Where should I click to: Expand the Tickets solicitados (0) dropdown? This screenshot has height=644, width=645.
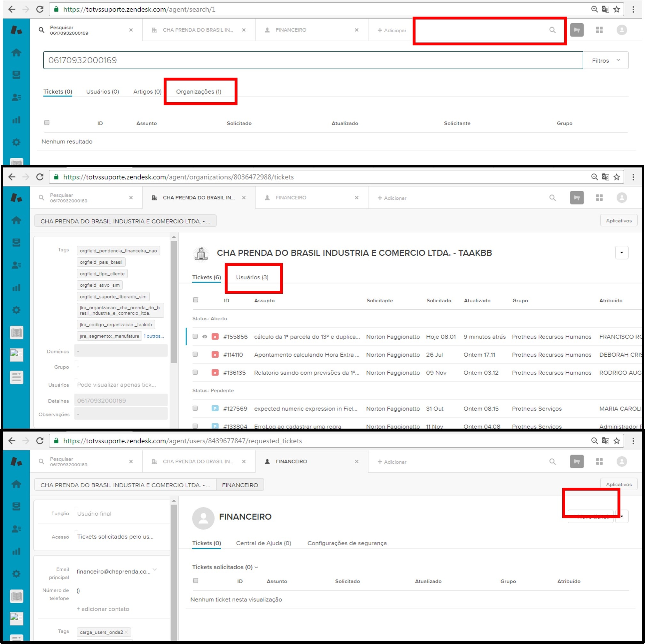225,567
